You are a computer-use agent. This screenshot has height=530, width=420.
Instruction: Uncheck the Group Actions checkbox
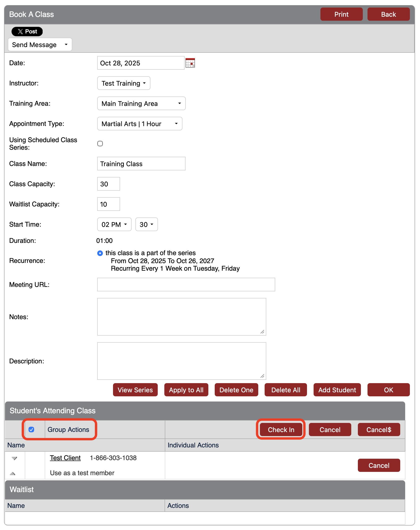point(32,430)
